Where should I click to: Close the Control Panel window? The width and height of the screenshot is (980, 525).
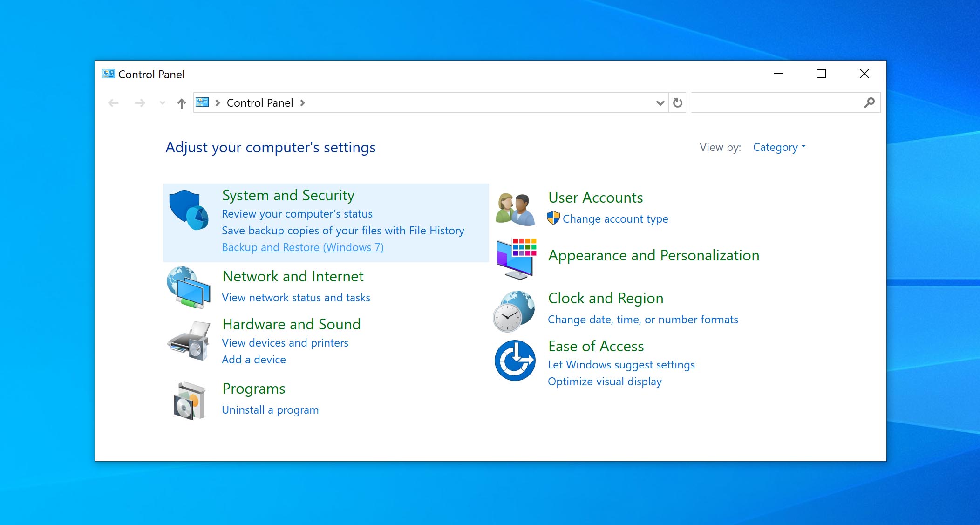pos(864,74)
